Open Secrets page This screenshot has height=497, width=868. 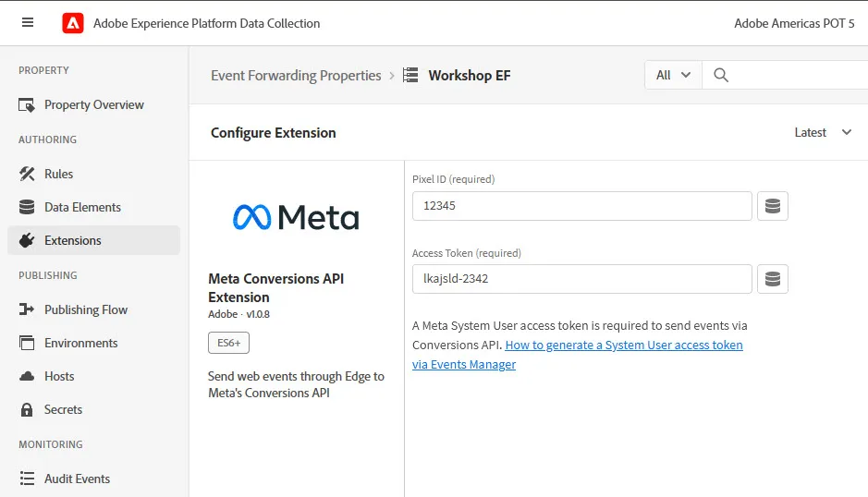pyautogui.click(x=93, y=409)
